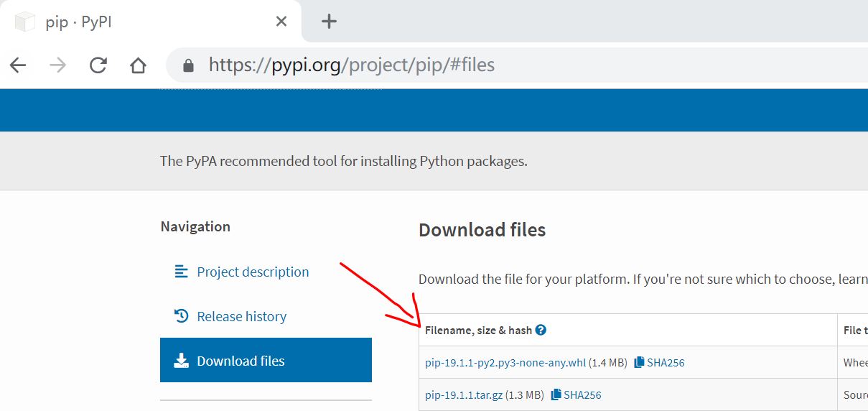Download pip-19.1.1-py2.py3-none-any.whl file
868x411 pixels.
point(505,363)
